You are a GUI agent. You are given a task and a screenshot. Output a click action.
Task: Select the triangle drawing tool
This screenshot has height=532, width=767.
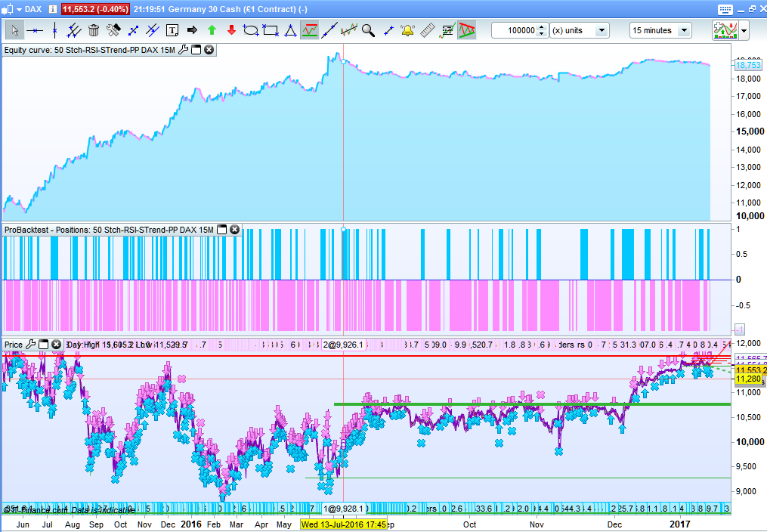[x=290, y=30]
